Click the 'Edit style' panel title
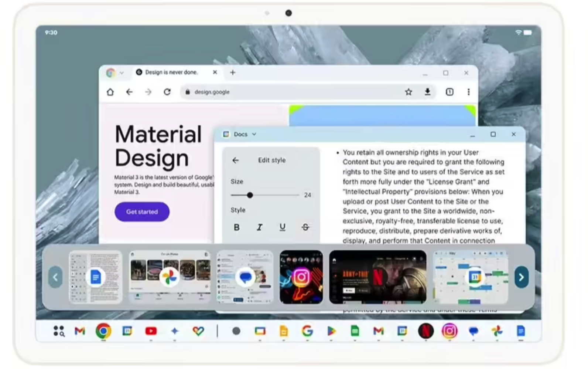 272,160
